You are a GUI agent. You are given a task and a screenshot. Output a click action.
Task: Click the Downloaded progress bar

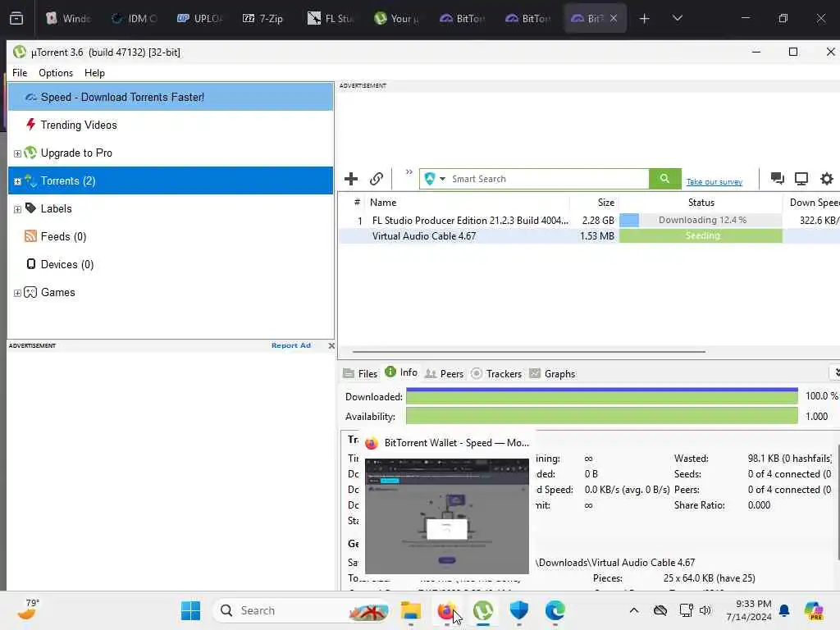[x=601, y=396]
